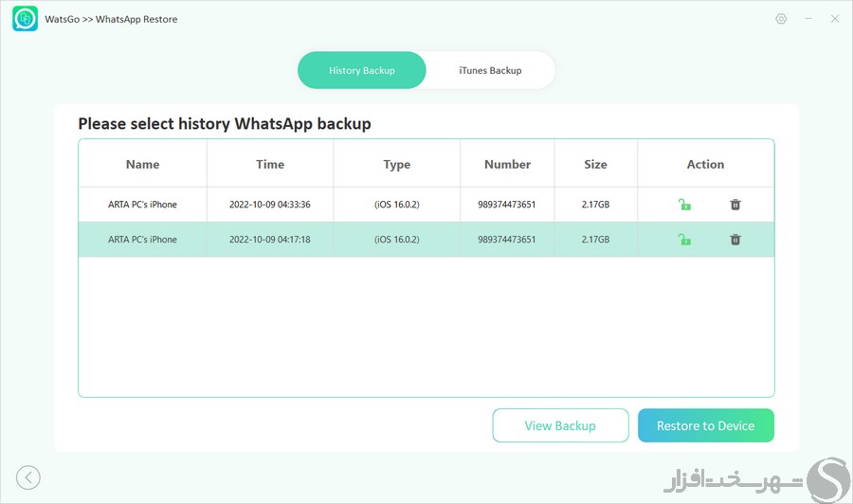Minimize the WatsGo window
853x504 pixels.
(808, 19)
